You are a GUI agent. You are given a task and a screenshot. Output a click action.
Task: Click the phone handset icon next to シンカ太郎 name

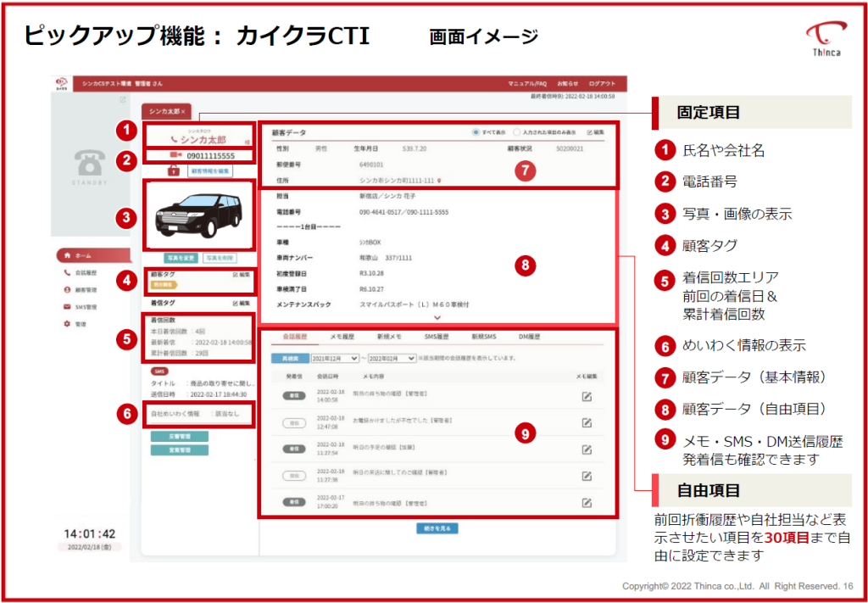coord(175,140)
